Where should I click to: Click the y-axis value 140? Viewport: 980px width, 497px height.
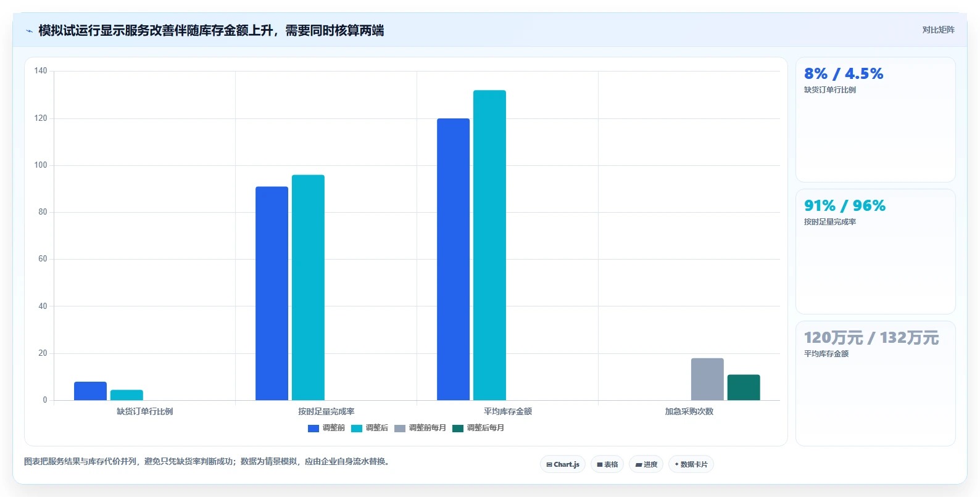41,71
